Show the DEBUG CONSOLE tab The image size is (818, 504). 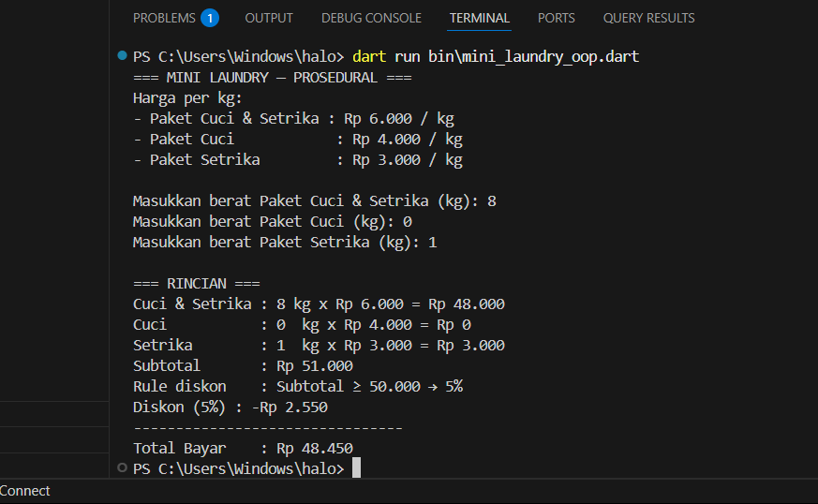371,18
